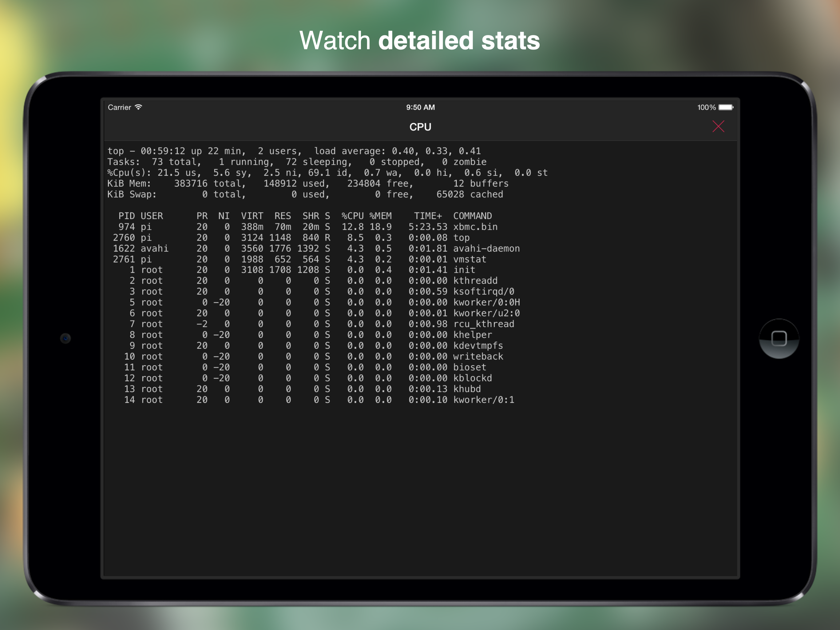
Task: Close the CPU stats view with red X
Action: 718,126
